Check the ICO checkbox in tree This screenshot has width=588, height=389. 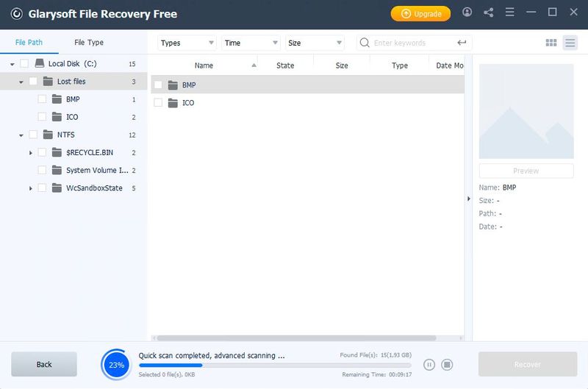42,117
